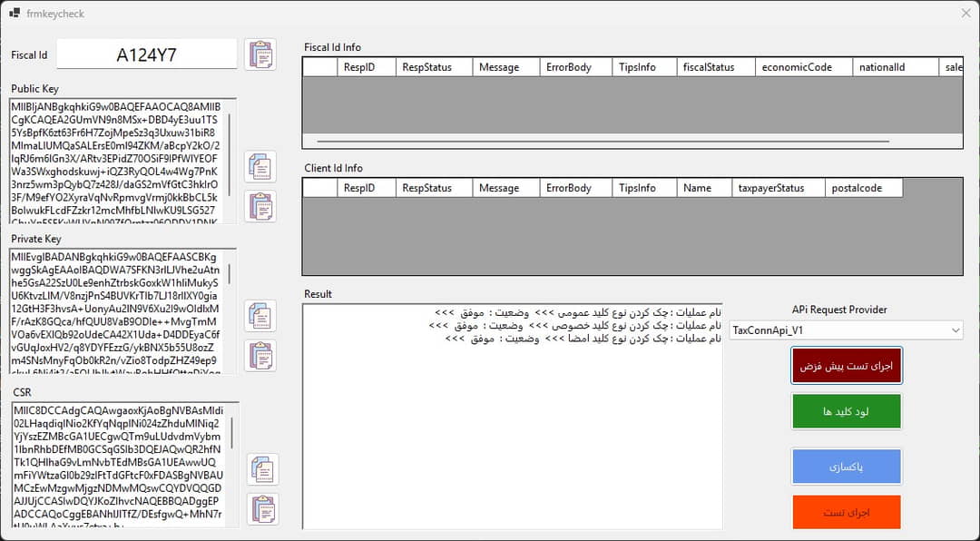
Task: Click the blue clear button
Action: coord(846,467)
